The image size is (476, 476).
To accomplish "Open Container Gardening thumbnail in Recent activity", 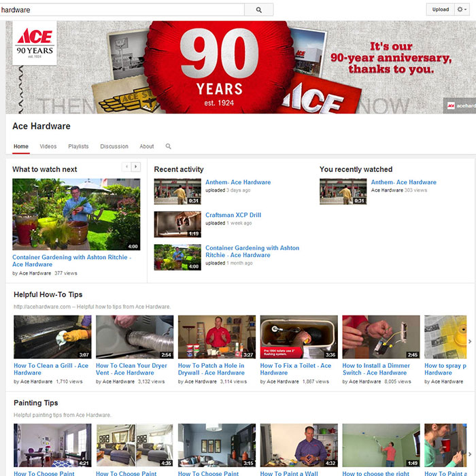I will pyautogui.click(x=177, y=257).
